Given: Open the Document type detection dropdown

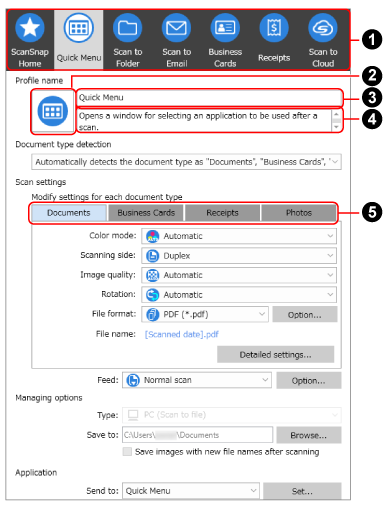Looking at the screenshot, I should point(186,162).
